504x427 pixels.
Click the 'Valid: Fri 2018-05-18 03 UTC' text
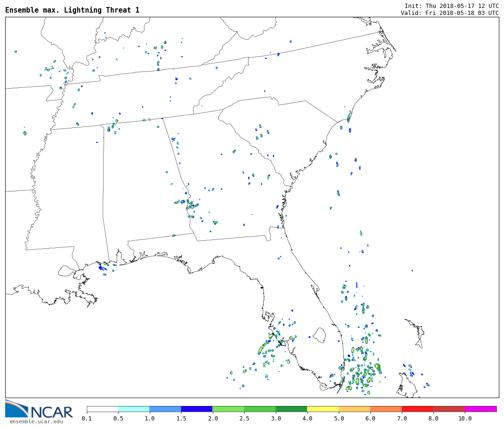pyautogui.click(x=450, y=13)
